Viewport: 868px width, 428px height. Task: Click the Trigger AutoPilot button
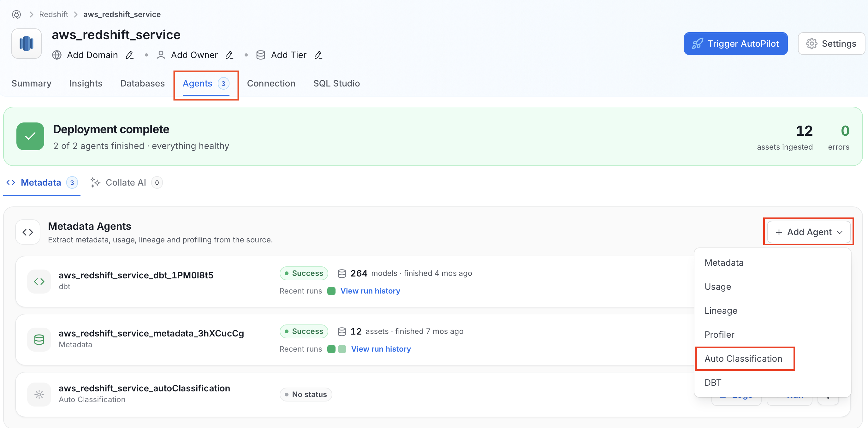735,44
